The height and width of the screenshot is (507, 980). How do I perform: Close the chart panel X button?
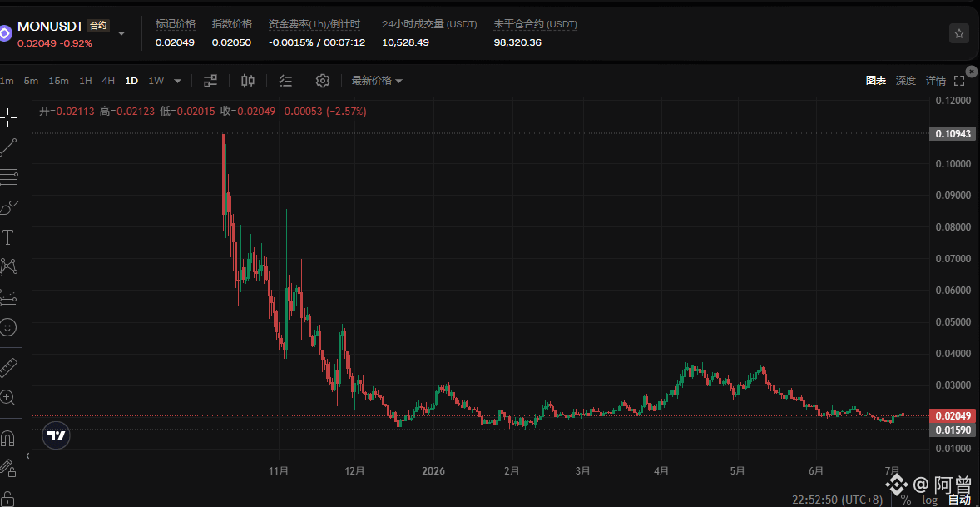972,72
